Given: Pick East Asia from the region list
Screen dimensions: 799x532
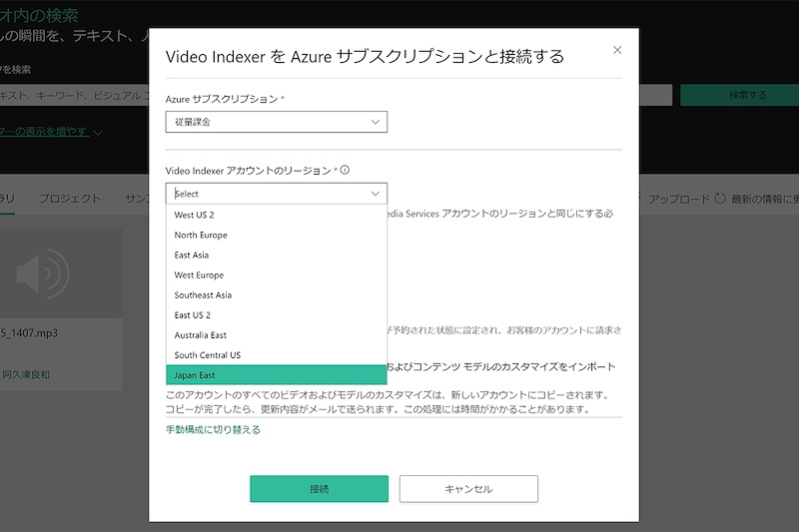Looking at the screenshot, I should [277, 256].
